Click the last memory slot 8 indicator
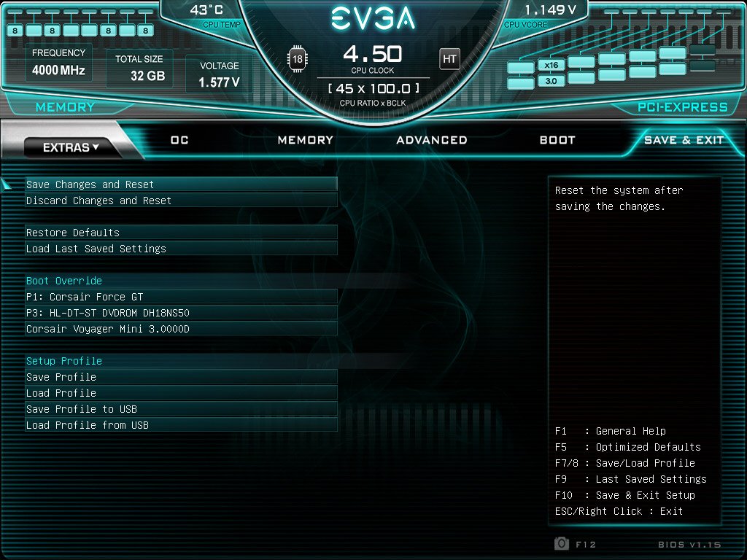This screenshot has width=747, height=560. (145, 31)
